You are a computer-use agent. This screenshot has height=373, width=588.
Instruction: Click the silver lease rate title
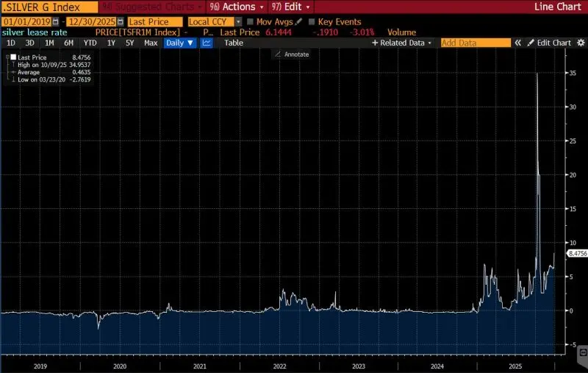pyautogui.click(x=35, y=32)
